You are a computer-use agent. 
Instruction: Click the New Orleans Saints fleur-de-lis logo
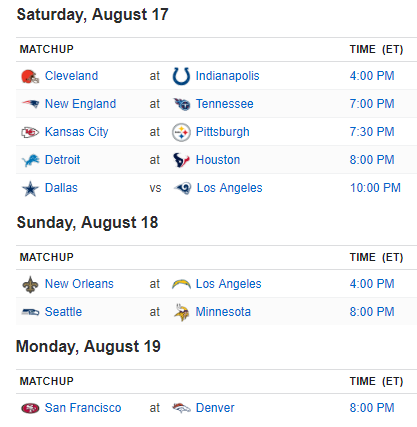pyautogui.click(x=30, y=284)
